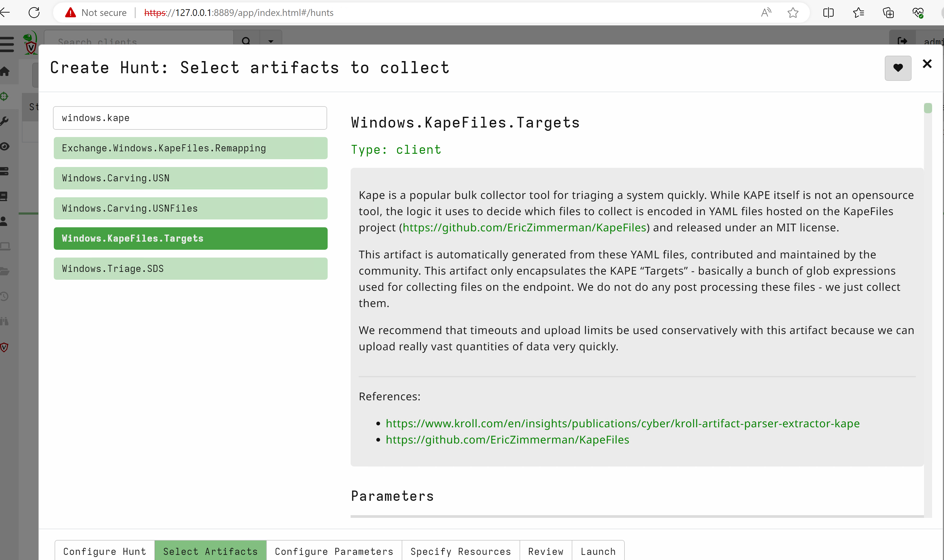Select Exchange.Windows.KapeFiles.Remapping artifact

(190, 148)
